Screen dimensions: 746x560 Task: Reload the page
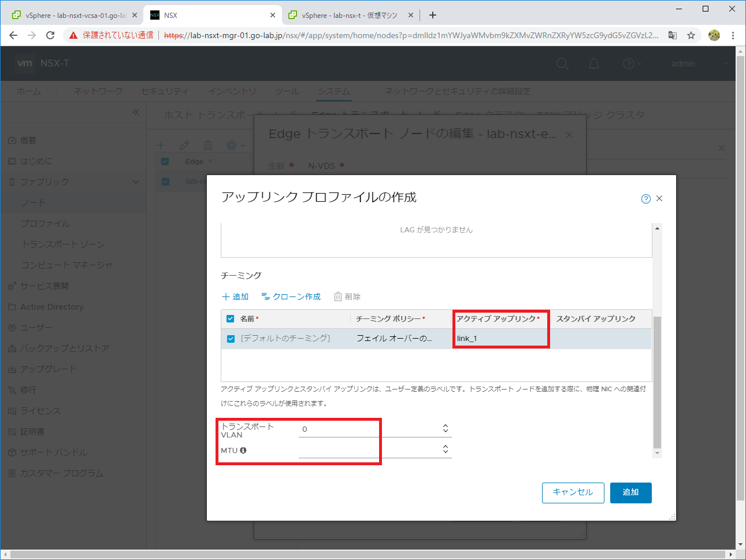50,35
